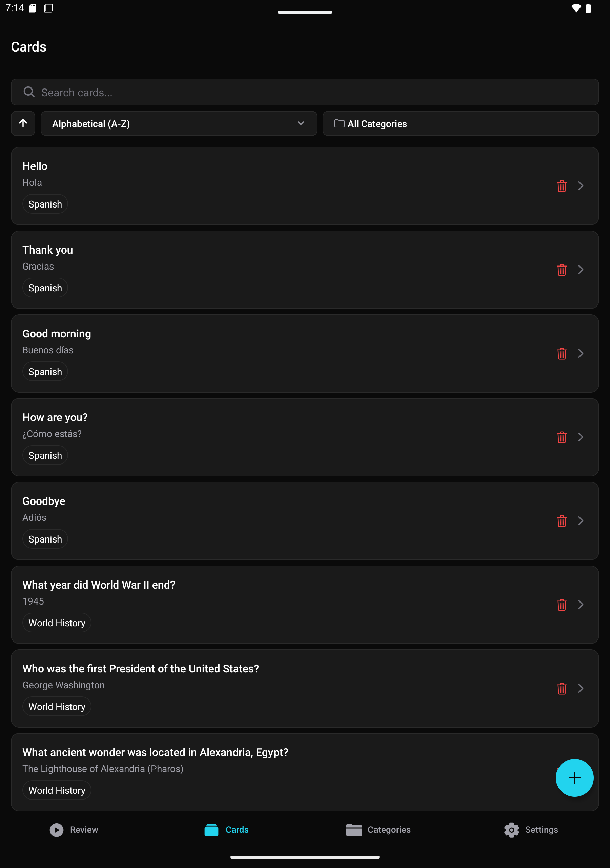Viewport: 610px width, 868px height.
Task: Tap World History tag on Alexandria card
Action: coord(57,790)
